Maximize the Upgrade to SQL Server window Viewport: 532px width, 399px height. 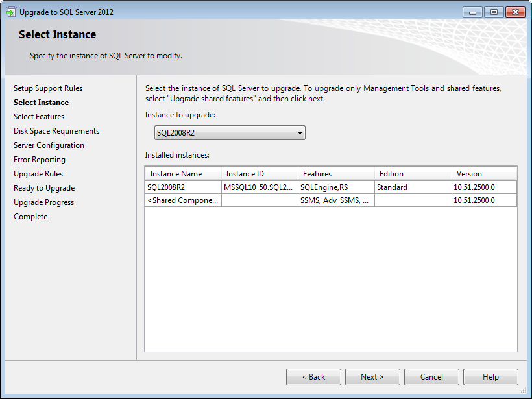click(494, 12)
